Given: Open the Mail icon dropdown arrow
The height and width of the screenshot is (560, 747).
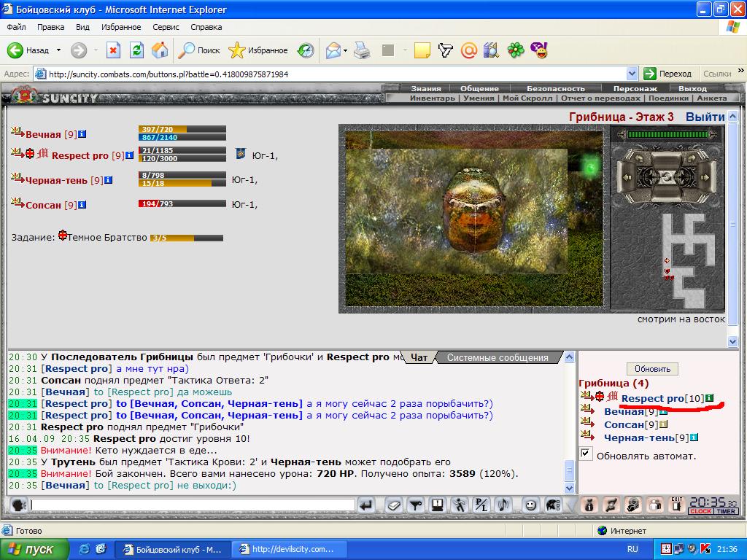Looking at the screenshot, I should [345, 50].
